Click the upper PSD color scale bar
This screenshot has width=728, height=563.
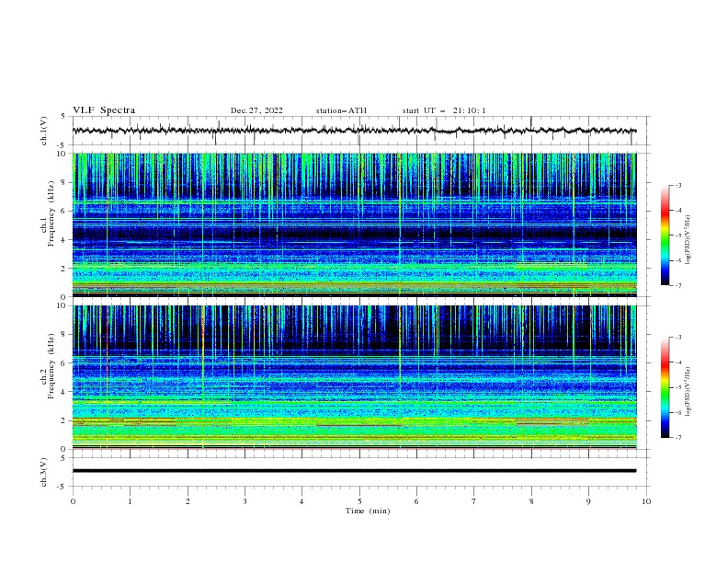coord(665,236)
